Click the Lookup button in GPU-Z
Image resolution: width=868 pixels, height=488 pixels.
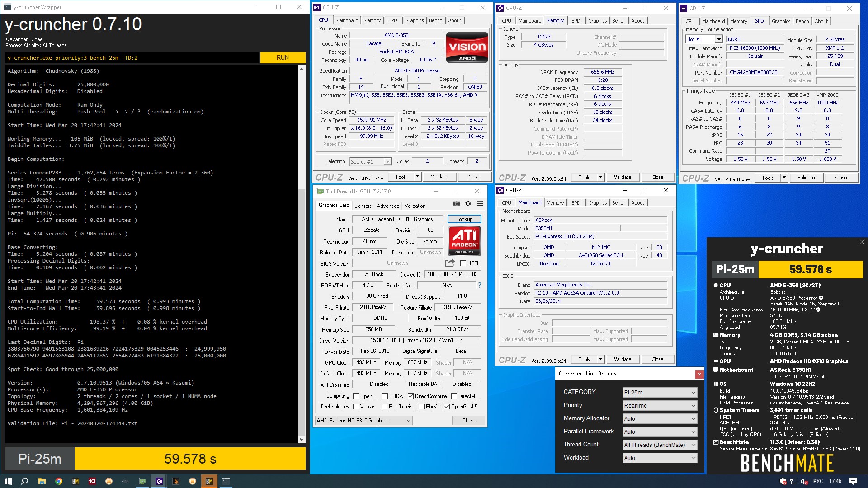pos(464,219)
